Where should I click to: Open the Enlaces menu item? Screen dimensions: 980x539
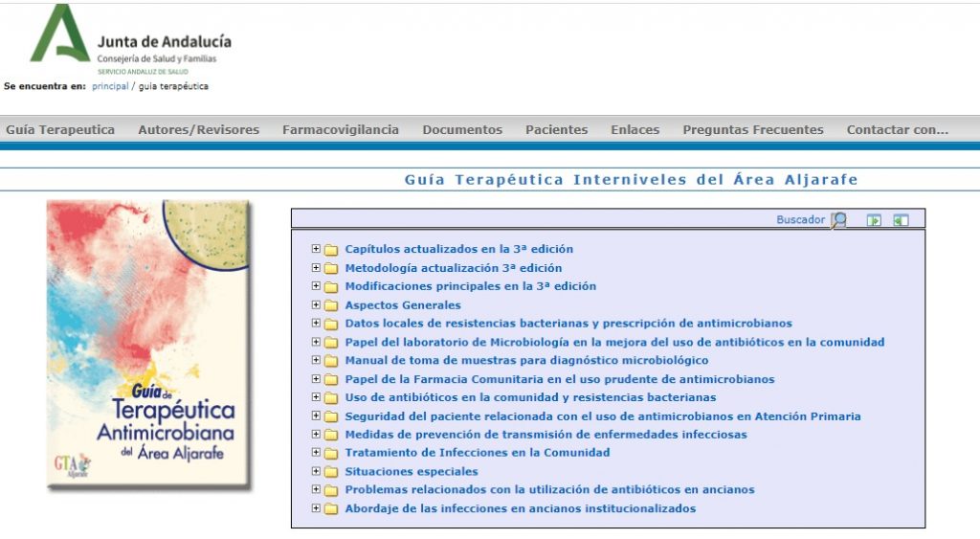[x=635, y=129]
